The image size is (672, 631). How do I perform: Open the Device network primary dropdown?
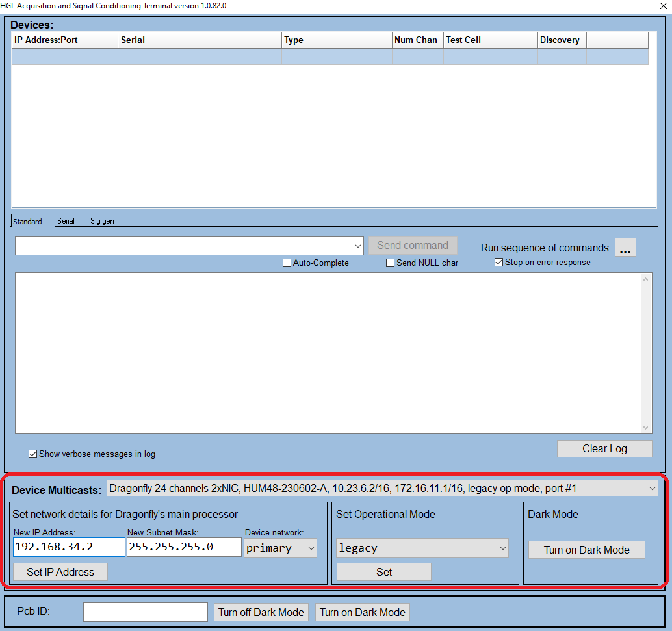click(280, 548)
